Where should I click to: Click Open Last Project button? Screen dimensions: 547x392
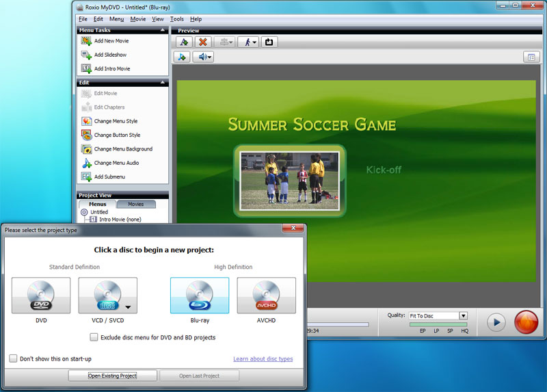(199, 376)
